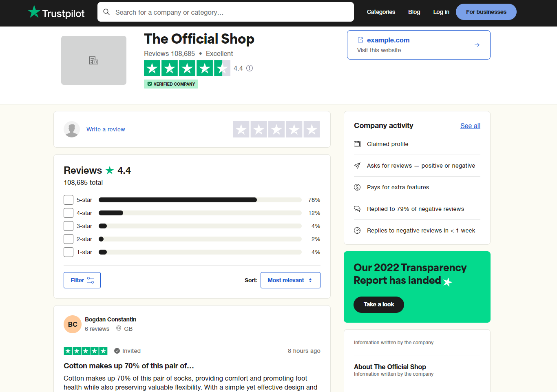Click the green star beside Reviews 4.4
Viewport: 557px width, 392px height.
[x=110, y=170]
